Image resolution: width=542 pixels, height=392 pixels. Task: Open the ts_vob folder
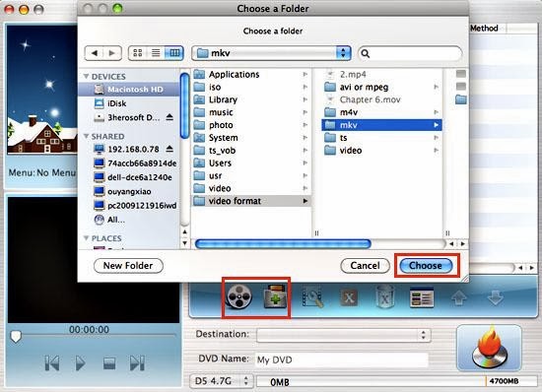pos(251,151)
